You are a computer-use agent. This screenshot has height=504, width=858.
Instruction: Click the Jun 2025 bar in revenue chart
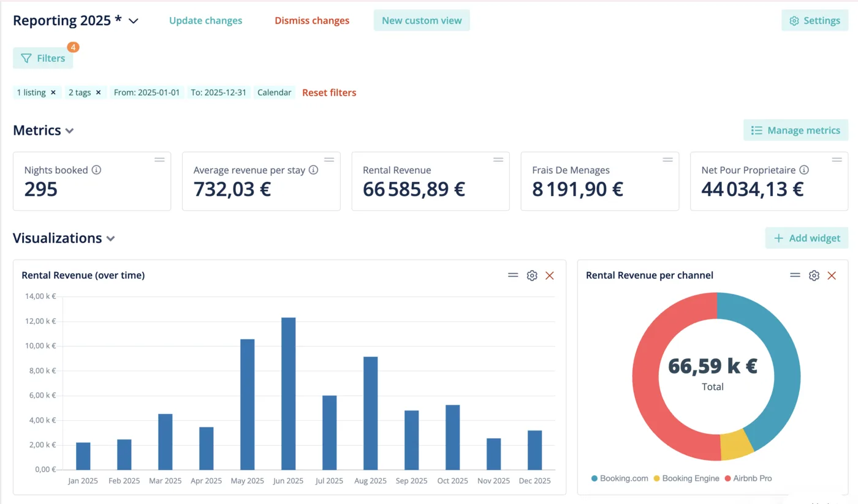[x=288, y=394]
